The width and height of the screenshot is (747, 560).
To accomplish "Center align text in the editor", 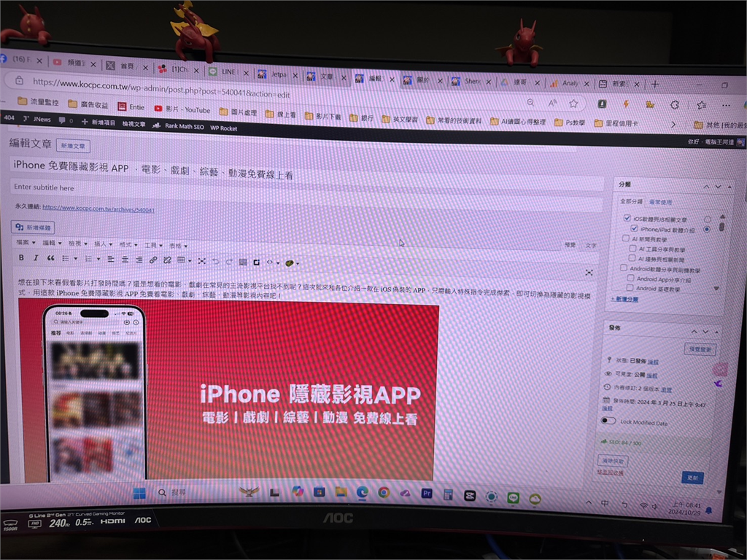I will 125,260.
